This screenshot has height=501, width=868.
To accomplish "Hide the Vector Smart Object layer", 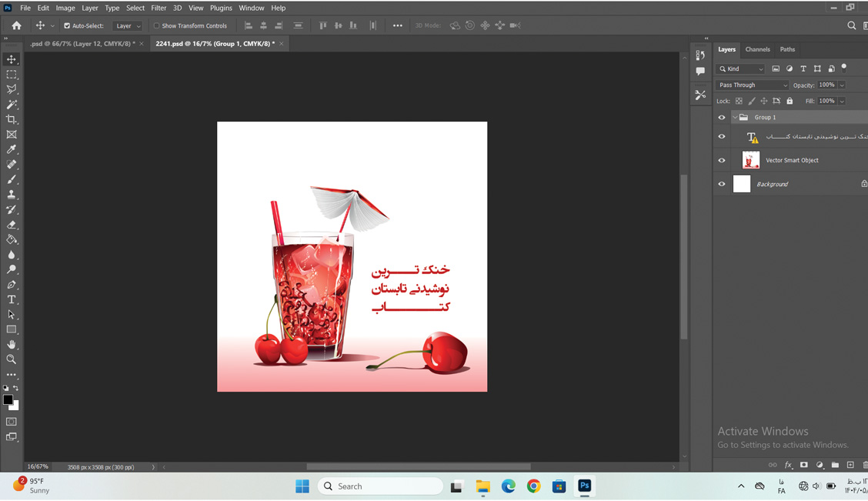I will point(721,161).
